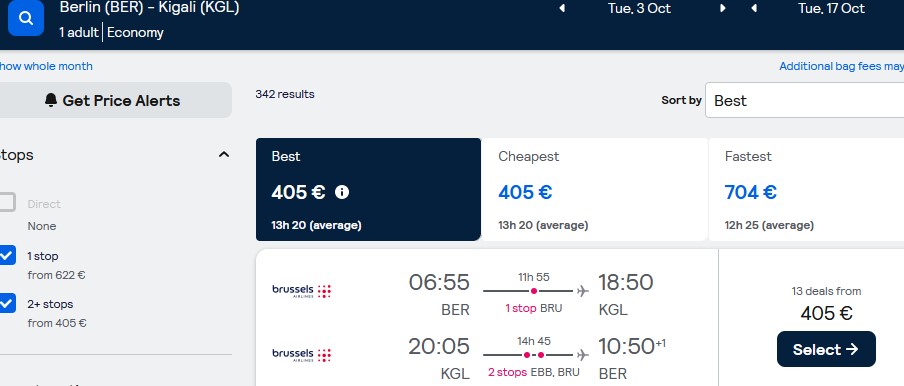Uncheck the 1 stop checkbox
Screen dimensions: 904x386
coord(6,255)
